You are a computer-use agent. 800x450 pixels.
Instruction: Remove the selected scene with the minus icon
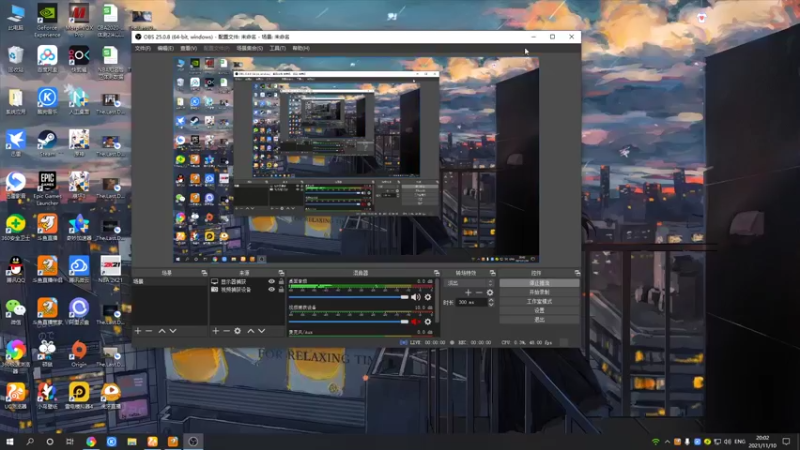(149, 331)
